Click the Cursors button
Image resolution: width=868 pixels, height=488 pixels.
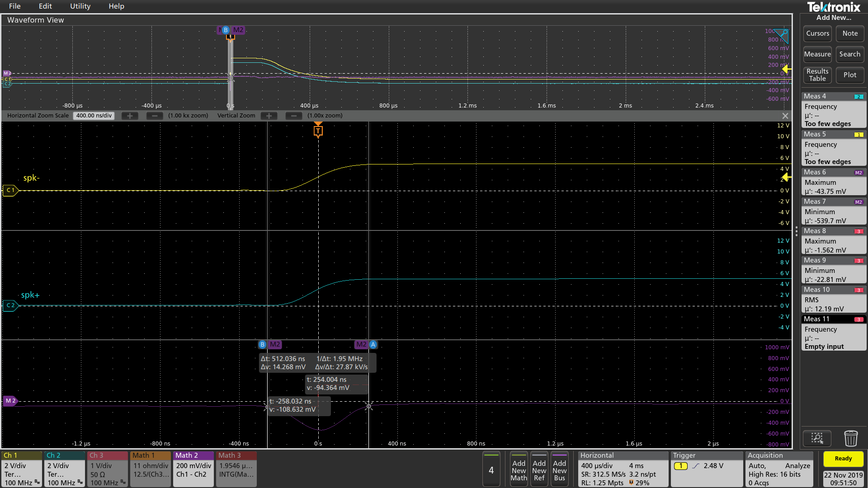(x=817, y=33)
